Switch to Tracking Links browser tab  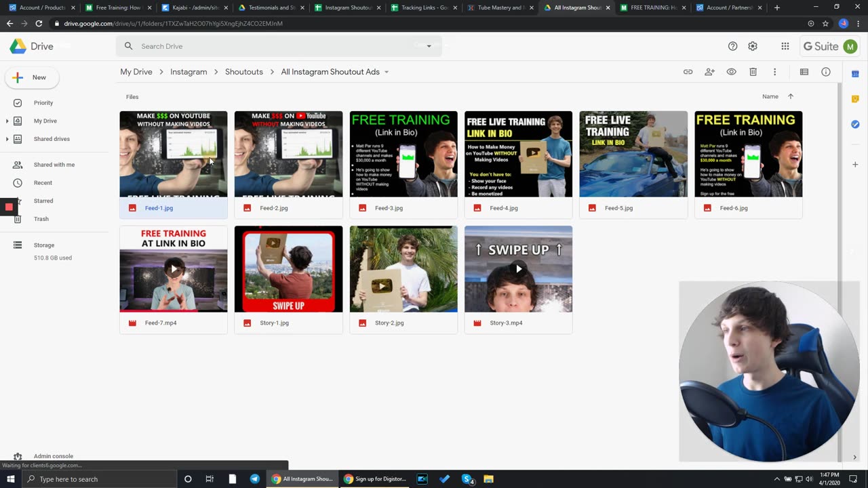pos(423,7)
